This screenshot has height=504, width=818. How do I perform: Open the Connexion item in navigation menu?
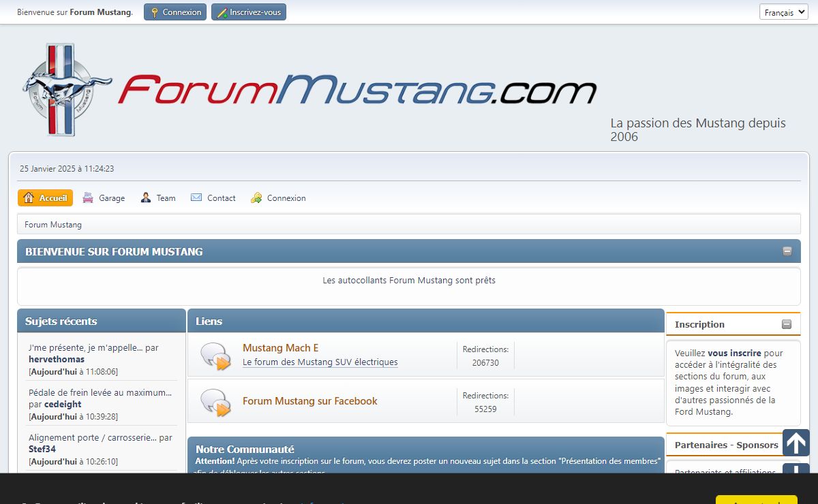[x=279, y=198]
